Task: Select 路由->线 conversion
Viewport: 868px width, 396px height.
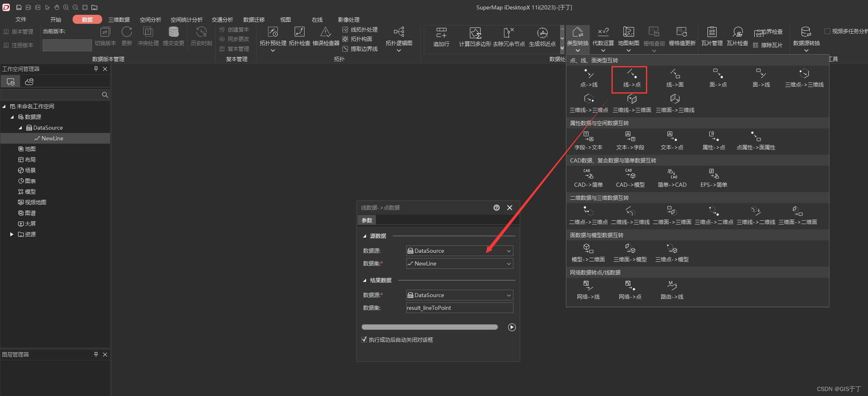Action: point(672,291)
